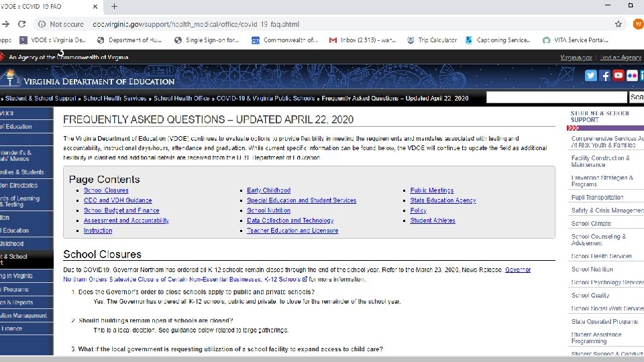The width and height of the screenshot is (644, 362).
Task: Open Virginia.gov link in header
Action: 576,58
